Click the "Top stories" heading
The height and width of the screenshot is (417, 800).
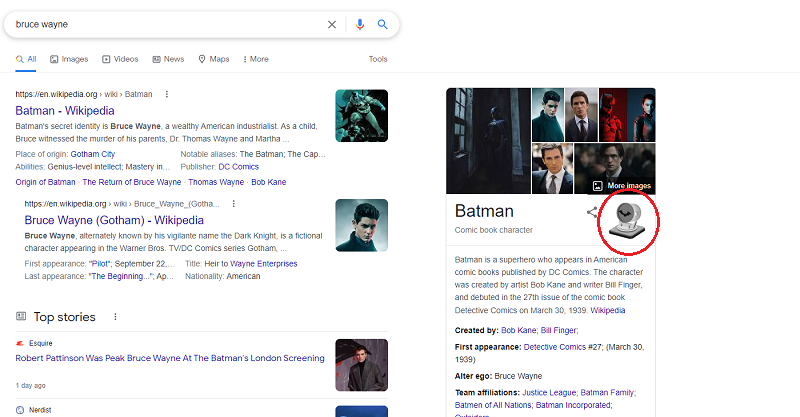(x=64, y=317)
